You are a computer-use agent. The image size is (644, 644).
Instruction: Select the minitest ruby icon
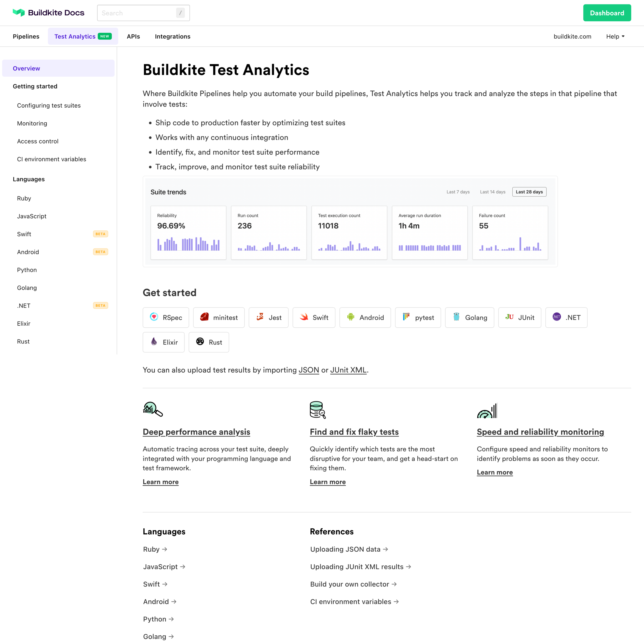(x=204, y=317)
